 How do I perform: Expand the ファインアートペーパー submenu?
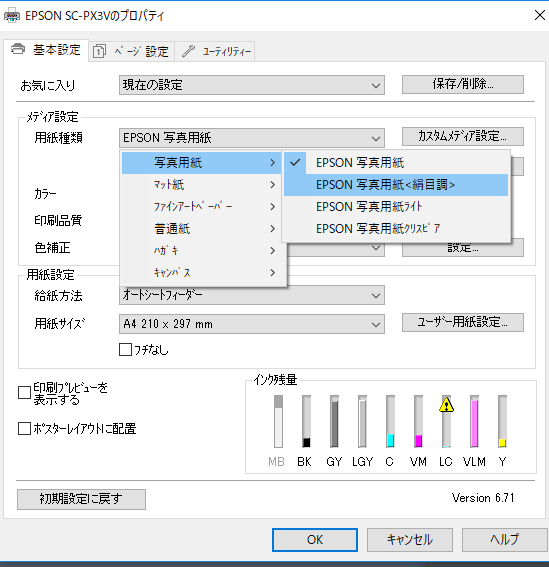(201, 206)
